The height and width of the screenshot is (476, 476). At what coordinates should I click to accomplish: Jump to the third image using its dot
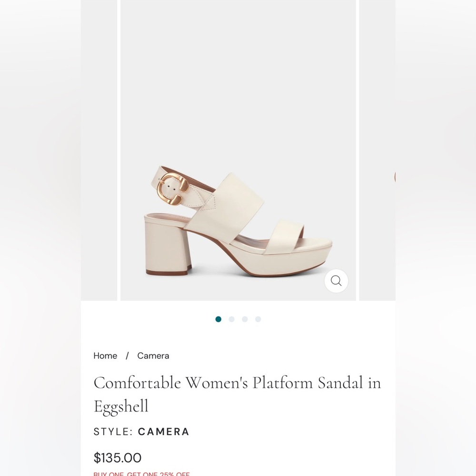coord(245,319)
